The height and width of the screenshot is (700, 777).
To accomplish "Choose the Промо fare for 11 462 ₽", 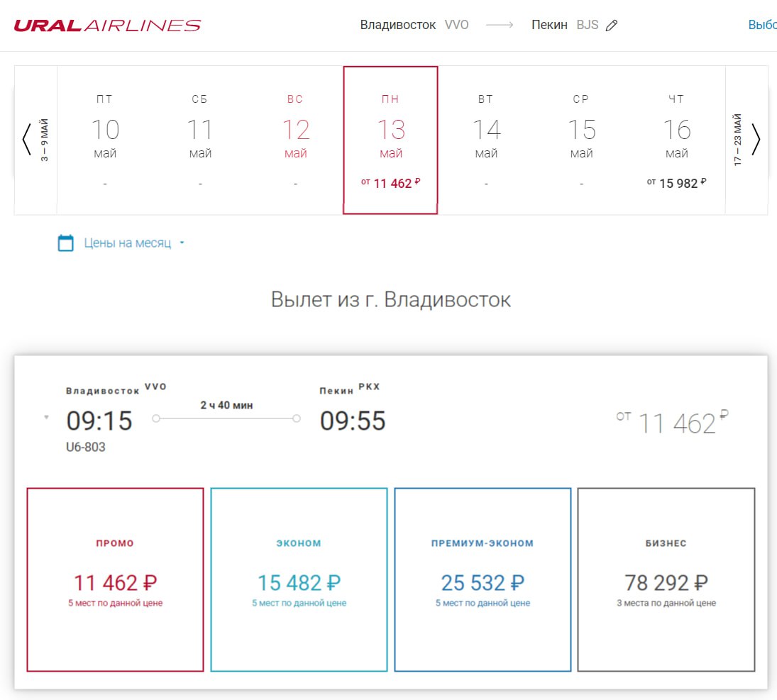I will [115, 579].
